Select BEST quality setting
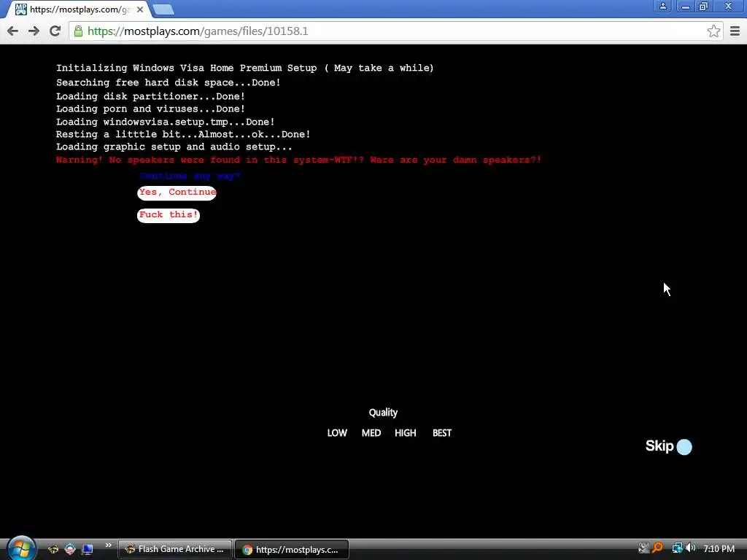 (442, 433)
